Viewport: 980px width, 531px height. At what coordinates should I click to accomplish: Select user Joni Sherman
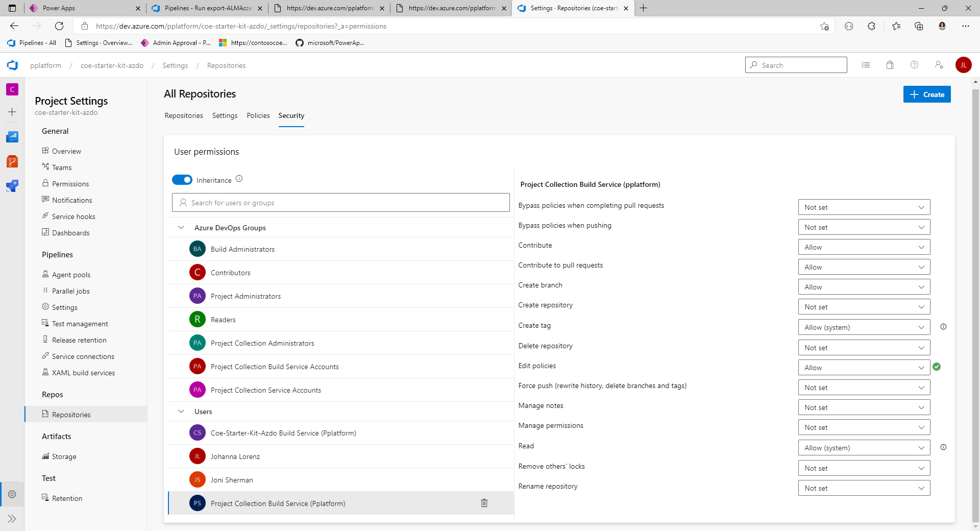pos(341,480)
